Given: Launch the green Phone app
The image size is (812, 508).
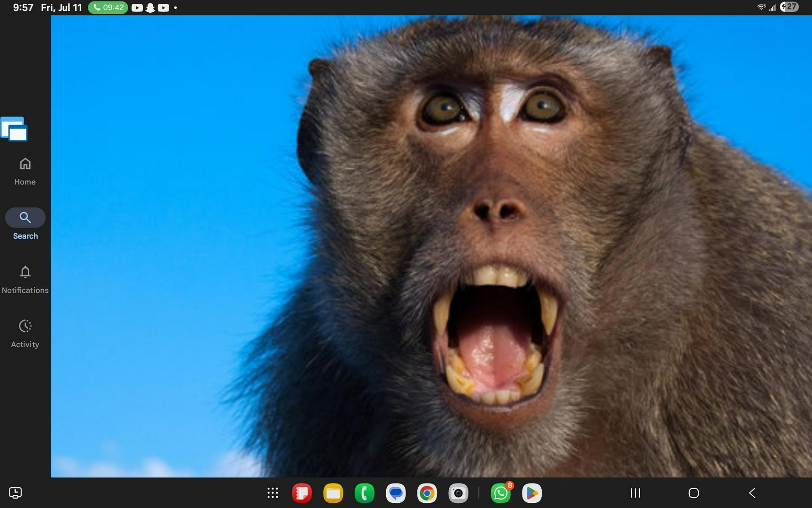Looking at the screenshot, I should pyautogui.click(x=364, y=493).
